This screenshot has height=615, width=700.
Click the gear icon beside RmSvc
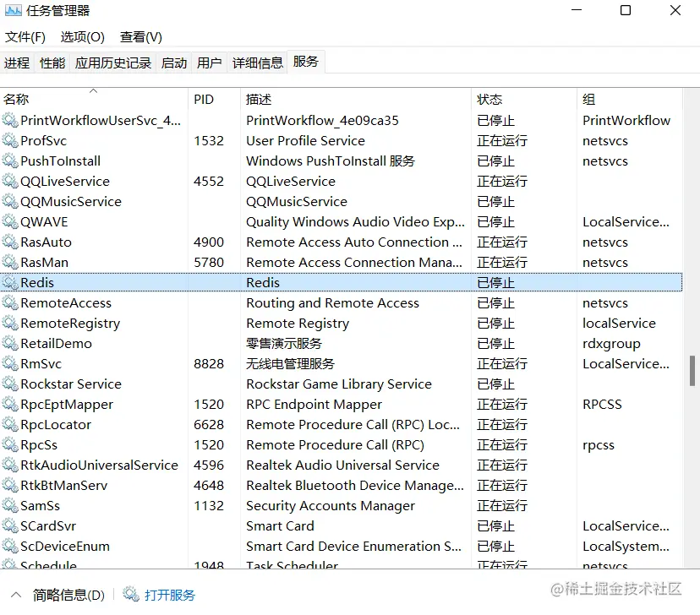pos(10,363)
